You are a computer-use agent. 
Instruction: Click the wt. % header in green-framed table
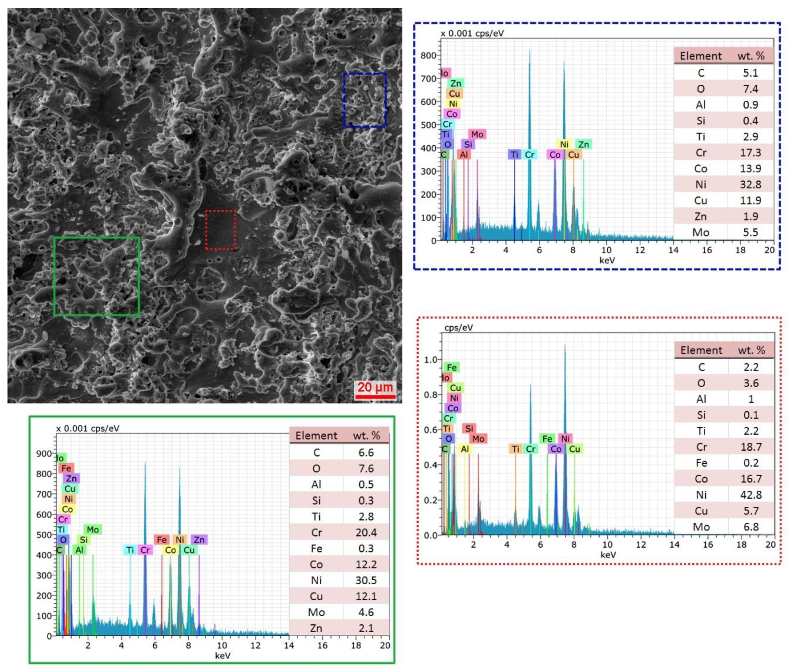click(366, 436)
